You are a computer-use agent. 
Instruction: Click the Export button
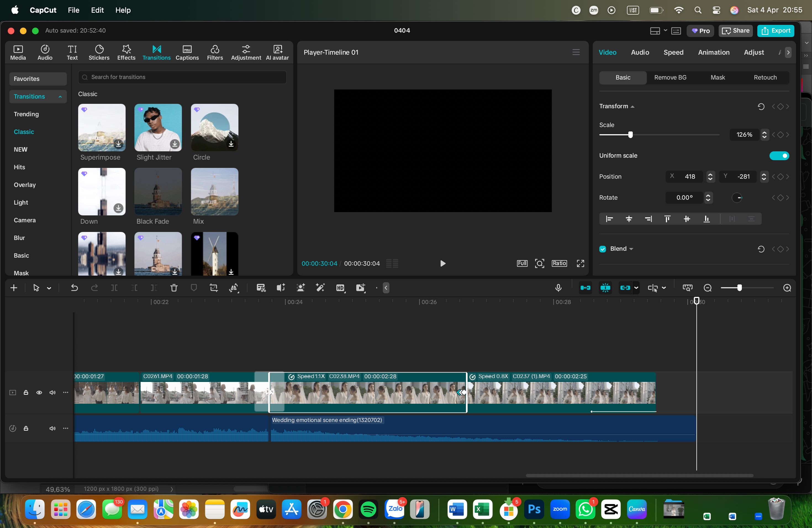point(776,31)
